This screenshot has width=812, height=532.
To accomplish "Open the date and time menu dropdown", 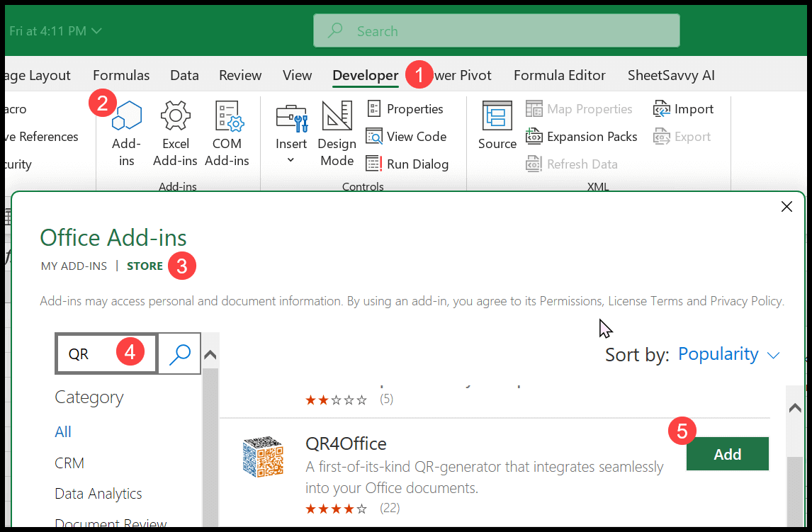I will tap(96, 30).
